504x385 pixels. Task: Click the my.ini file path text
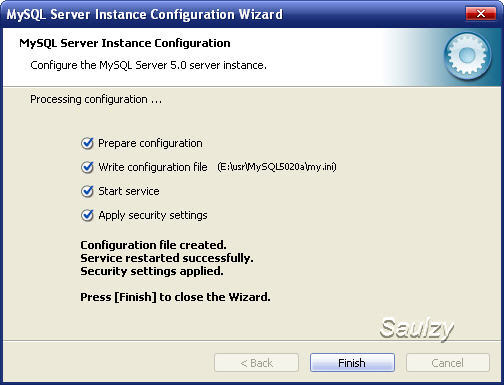coord(277,167)
